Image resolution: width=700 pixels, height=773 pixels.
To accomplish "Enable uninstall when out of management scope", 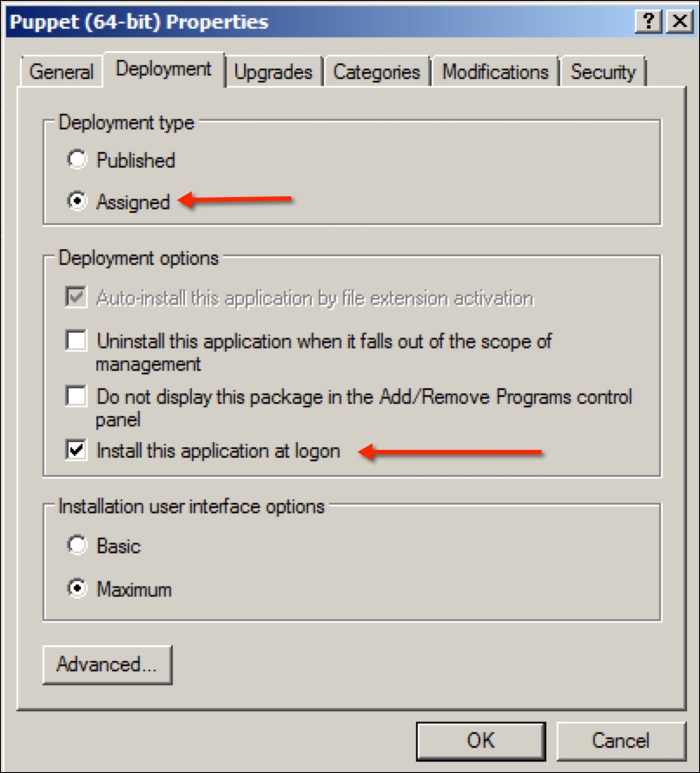I will pos(77,341).
